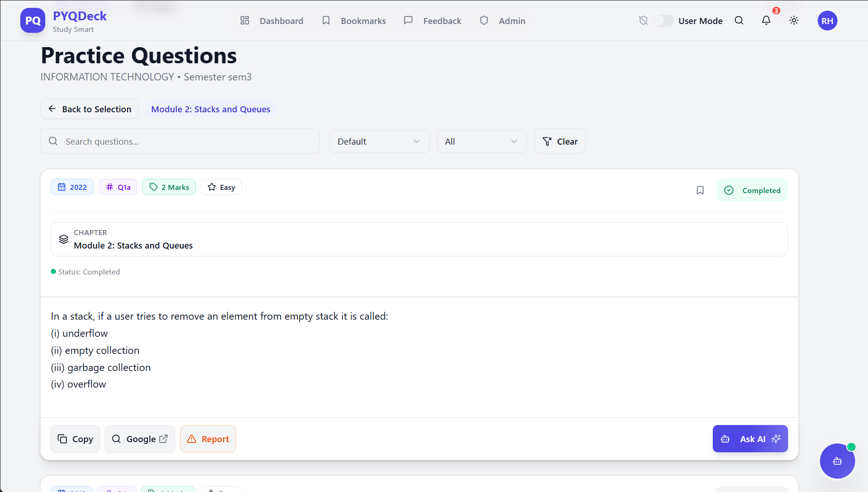The height and width of the screenshot is (492, 868).
Task: Select option (ii) empty collection text
Action: coord(95,351)
